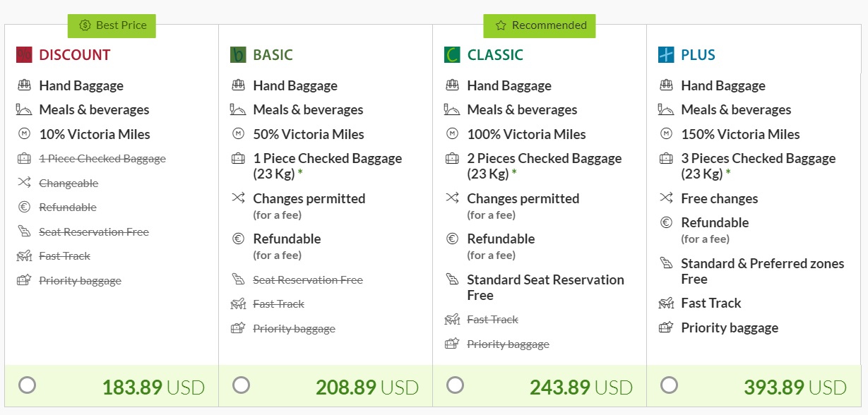Click the 183.89 USD price

(153, 387)
